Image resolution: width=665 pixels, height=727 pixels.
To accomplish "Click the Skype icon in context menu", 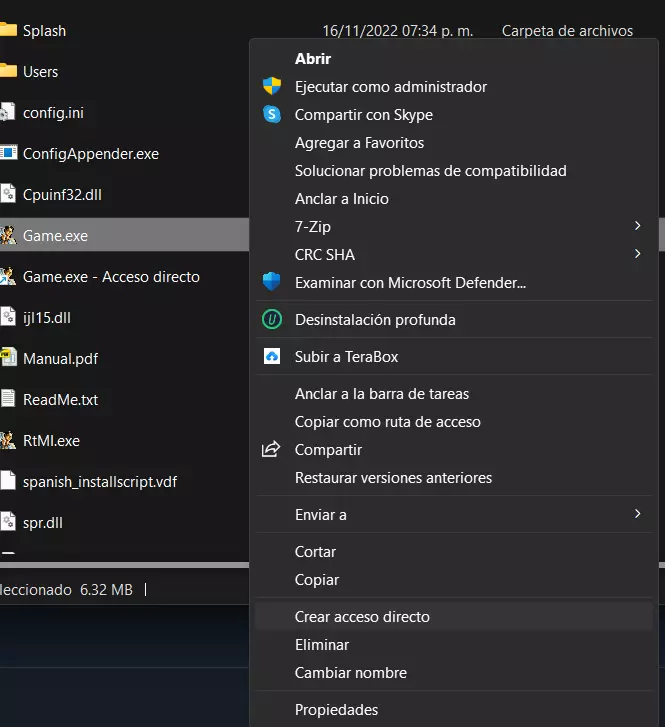I will pyautogui.click(x=272, y=114).
